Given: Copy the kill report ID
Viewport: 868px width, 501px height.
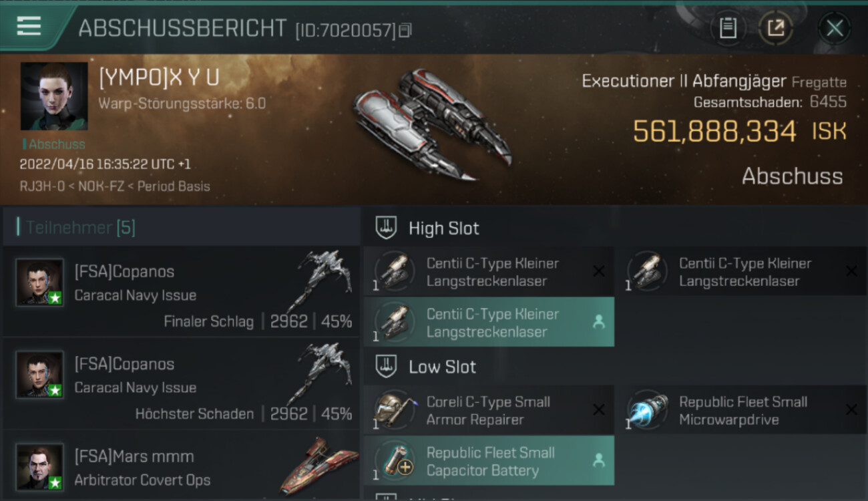Looking at the screenshot, I should tap(405, 30).
